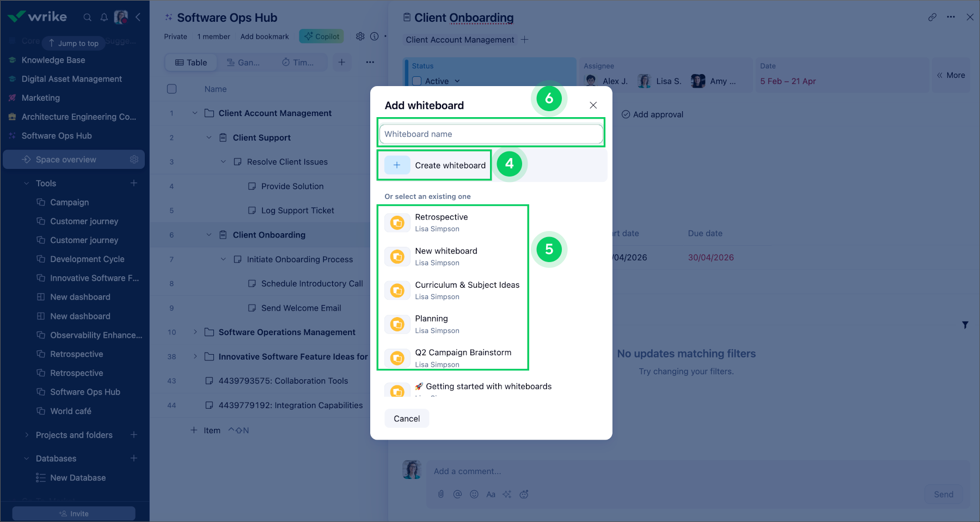Add a new database via Databases plus icon
The image size is (980, 522).
[x=134, y=458]
